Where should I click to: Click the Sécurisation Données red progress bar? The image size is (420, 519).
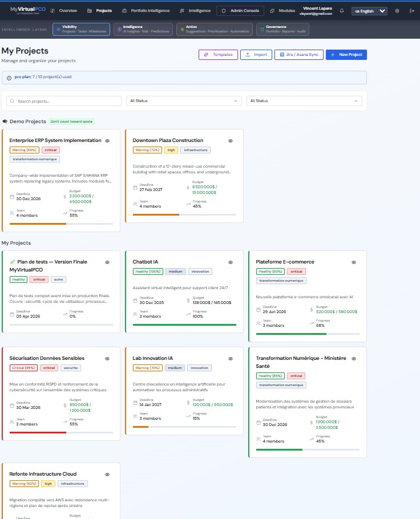61,432
